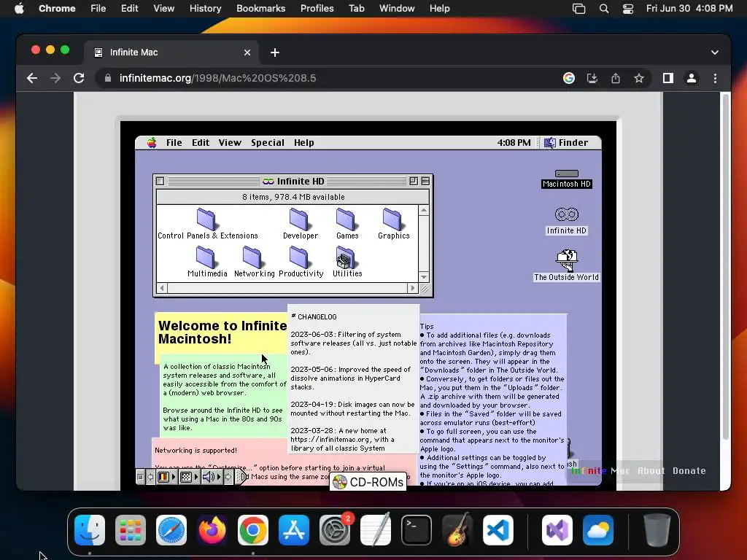Image resolution: width=747 pixels, height=560 pixels.
Task: Click the Infinite Mac logo link
Action: [x=600, y=470]
